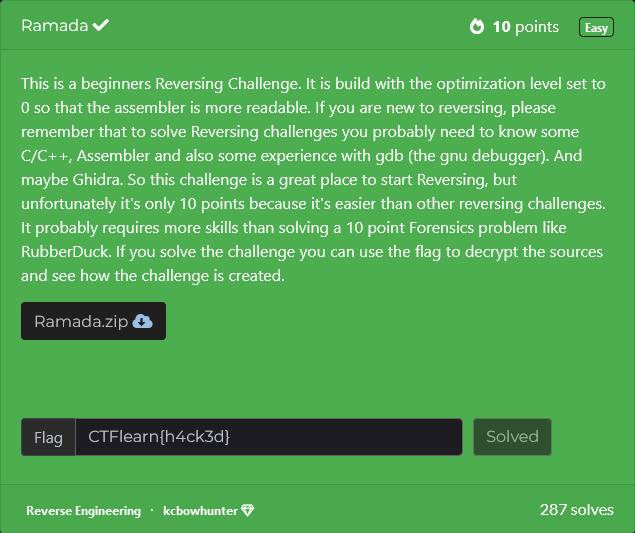Open the Reverse Engineering category link

tap(83, 511)
